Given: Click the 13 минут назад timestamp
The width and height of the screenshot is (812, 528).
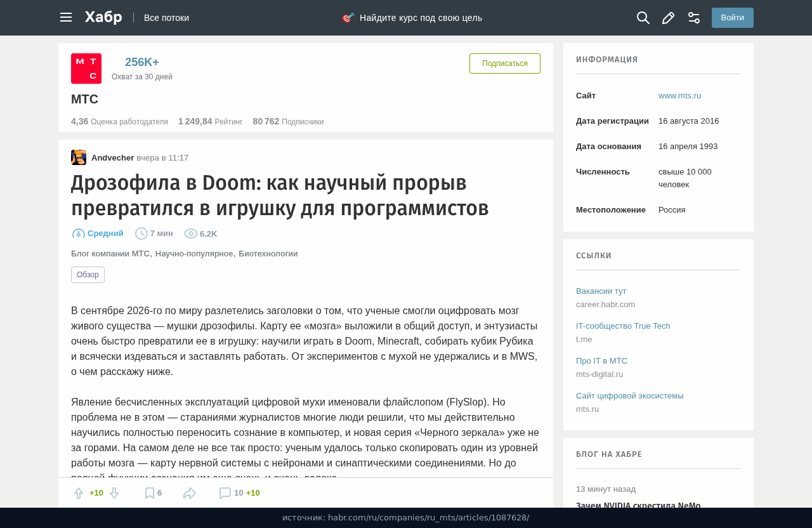Looking at the screenshot, I should [x=606, y=489].
